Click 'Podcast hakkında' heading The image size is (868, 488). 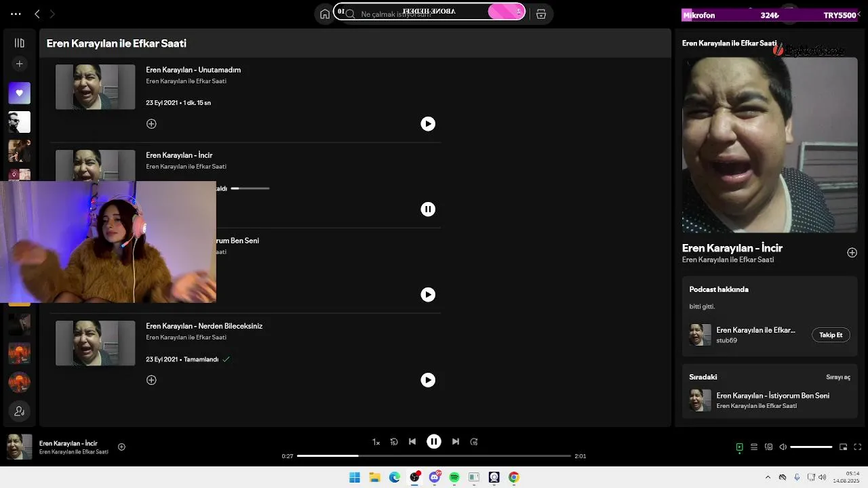719,289
